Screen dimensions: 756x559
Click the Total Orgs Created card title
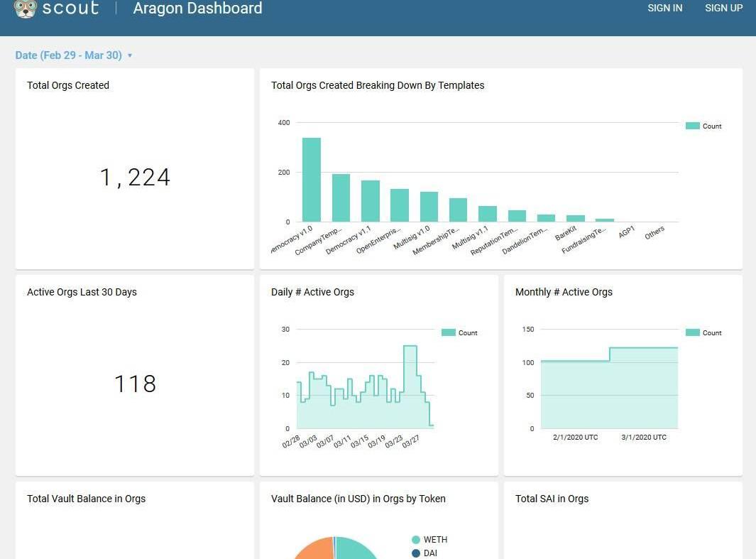(x=68, y=85)
